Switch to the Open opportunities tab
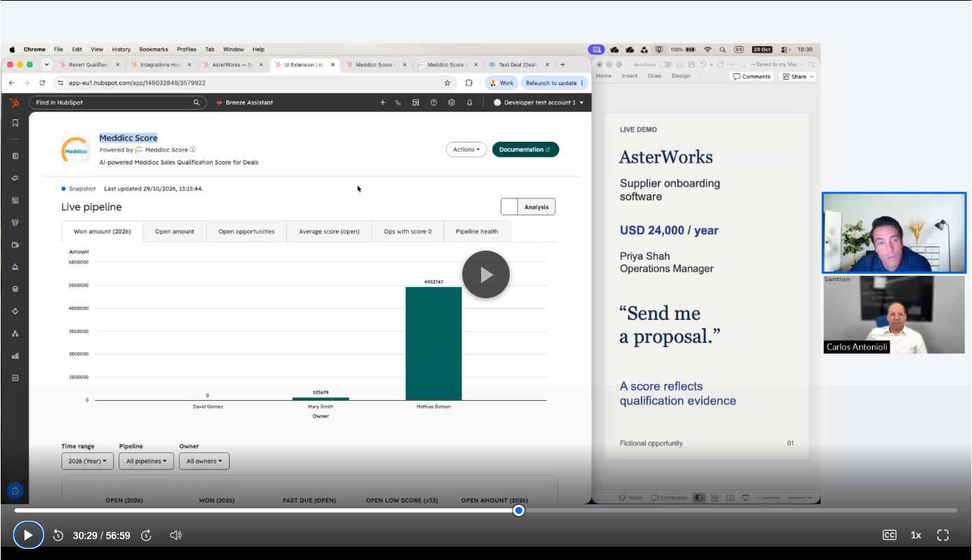972x560 pixels. coord(246,232)
